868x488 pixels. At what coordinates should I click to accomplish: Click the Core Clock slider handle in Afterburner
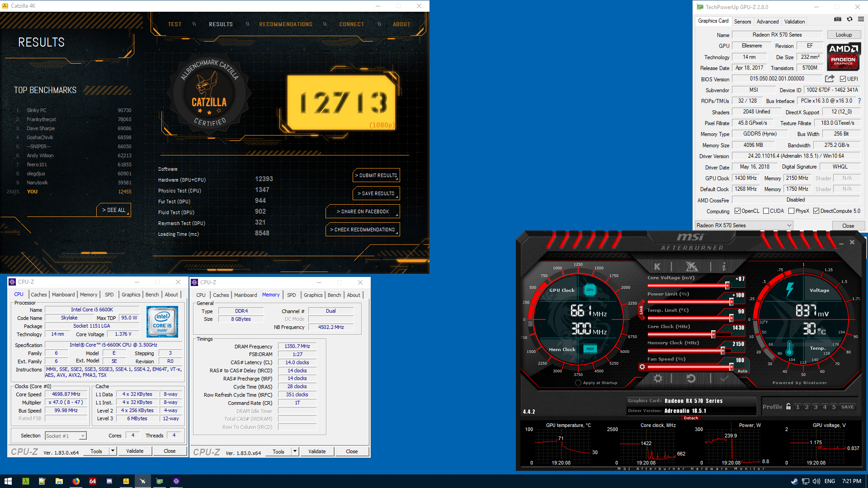pyautogui.click(x=713, y=334)
